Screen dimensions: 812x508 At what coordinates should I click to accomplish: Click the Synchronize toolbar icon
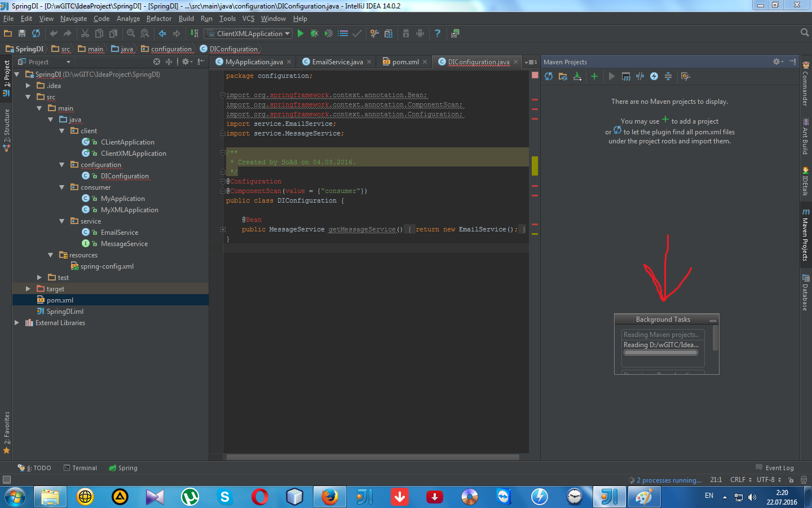pyautogui.click(x=36, y=33)
